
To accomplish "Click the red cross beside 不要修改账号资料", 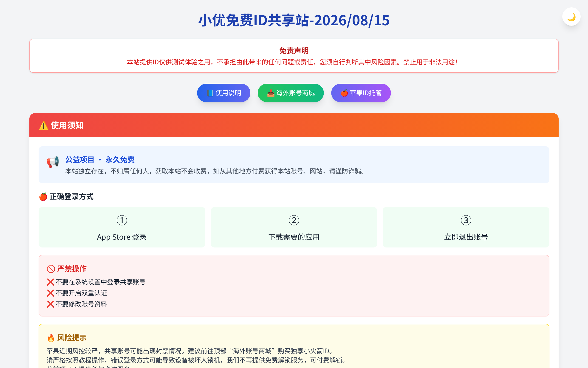I will click(50, 304).
